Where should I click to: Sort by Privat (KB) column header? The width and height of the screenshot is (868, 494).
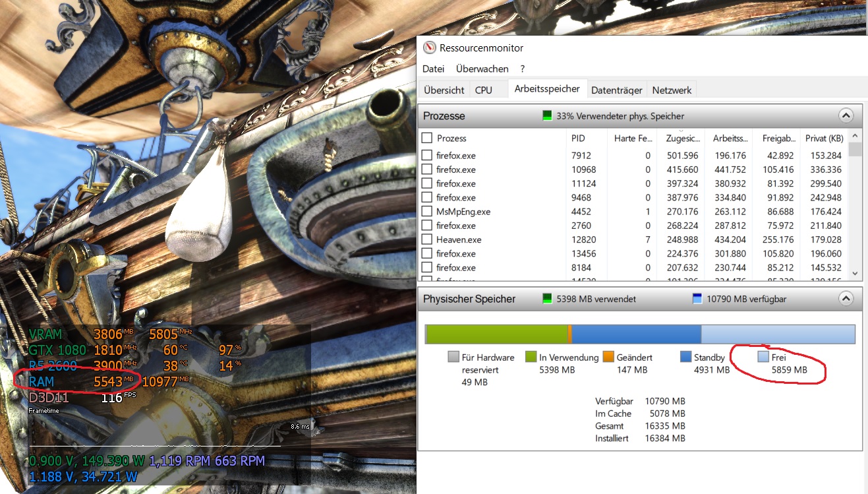point(825,138)
